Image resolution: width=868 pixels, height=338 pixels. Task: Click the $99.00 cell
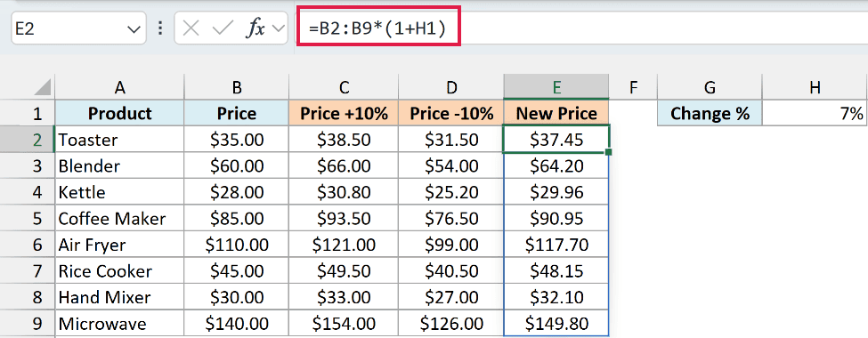pos(451,245)
